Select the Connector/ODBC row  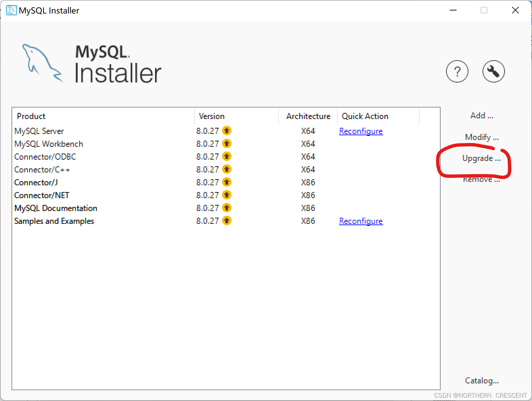click(x=226, y=157)
